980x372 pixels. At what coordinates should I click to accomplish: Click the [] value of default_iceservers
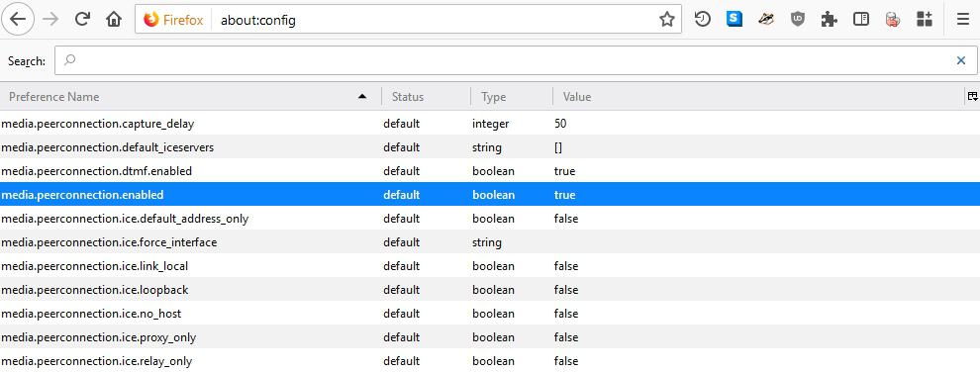click(558, 148)
